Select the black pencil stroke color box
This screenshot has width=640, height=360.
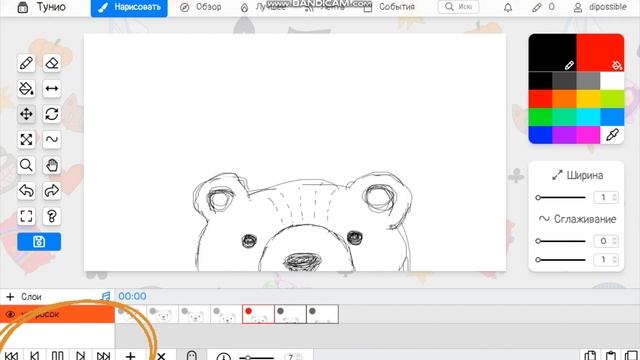click(x=552, y=53)
